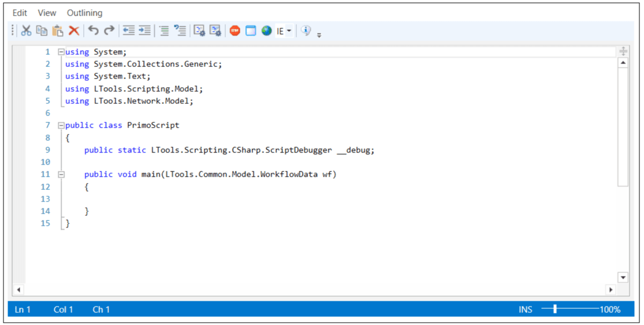Collapse the PrimoScript class region
The width and height of the screenshot is (644, 325).
pyautogui.click(x=61, y=125)
